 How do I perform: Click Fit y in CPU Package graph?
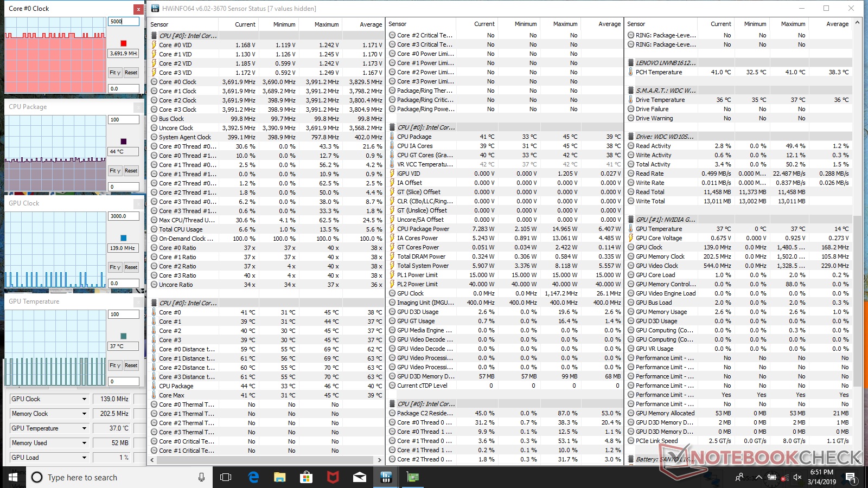pyautogui.click(x=115, y=171)
